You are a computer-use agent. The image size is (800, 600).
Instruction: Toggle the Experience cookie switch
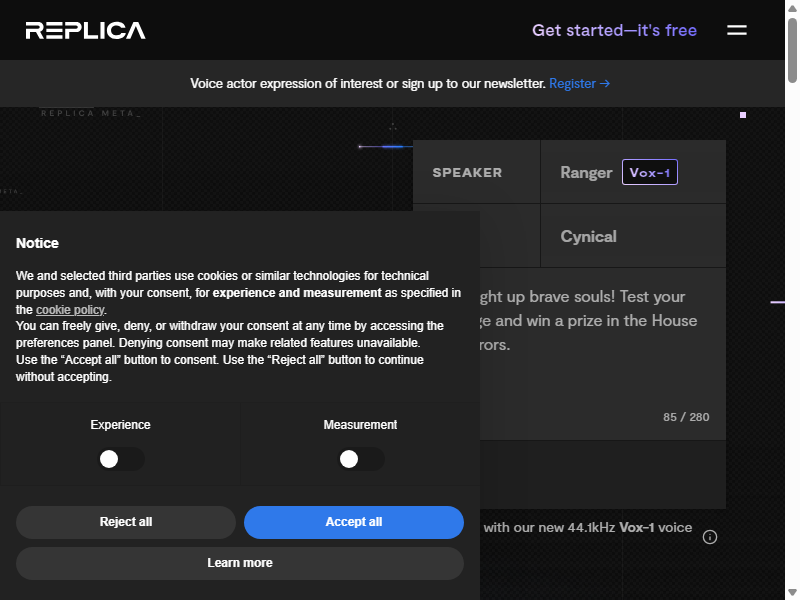pos(121,459)
